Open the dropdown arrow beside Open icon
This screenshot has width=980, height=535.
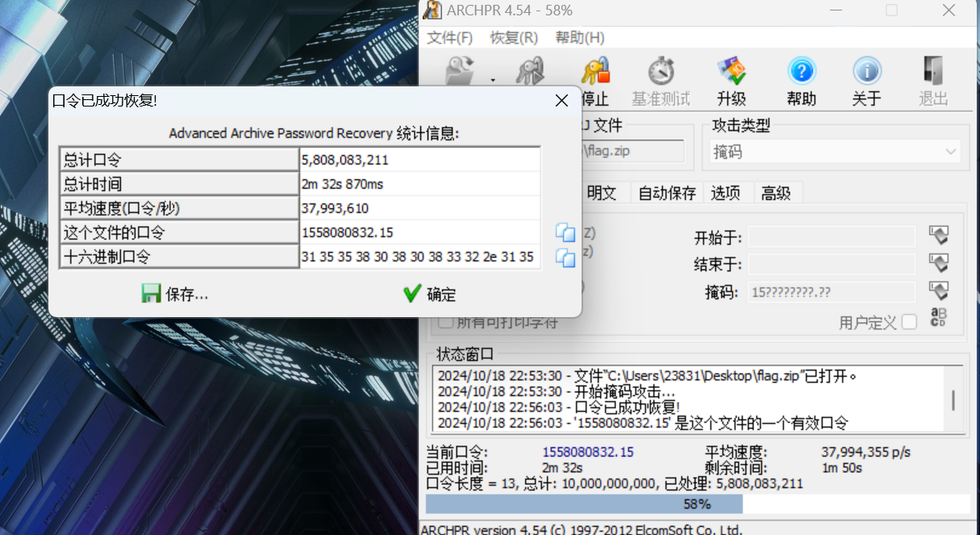pyautogui.click(x=492, y=79)
